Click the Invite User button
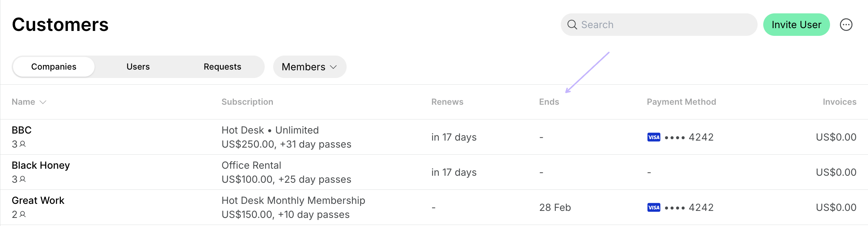 tap(796, 25)
